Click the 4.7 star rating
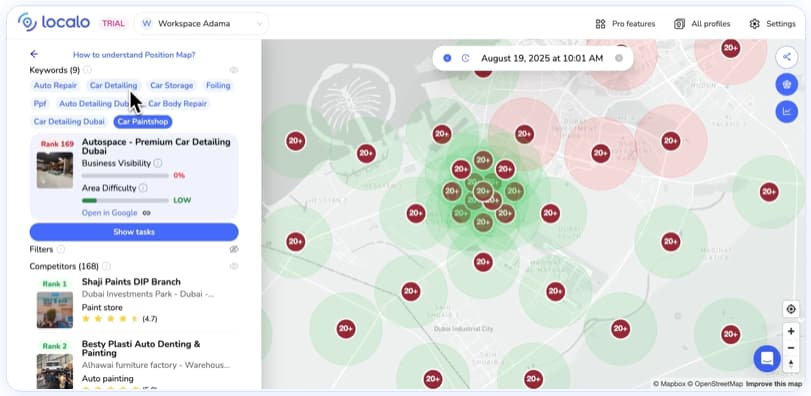This screenshot has width=811, height=396. coord(119,319)
